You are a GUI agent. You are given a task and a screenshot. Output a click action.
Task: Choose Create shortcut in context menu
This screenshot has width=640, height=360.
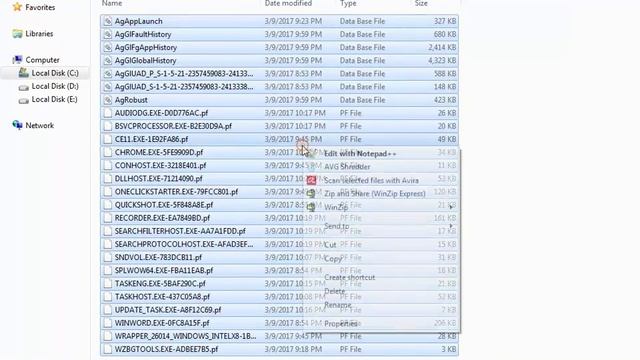click(349, 277)
